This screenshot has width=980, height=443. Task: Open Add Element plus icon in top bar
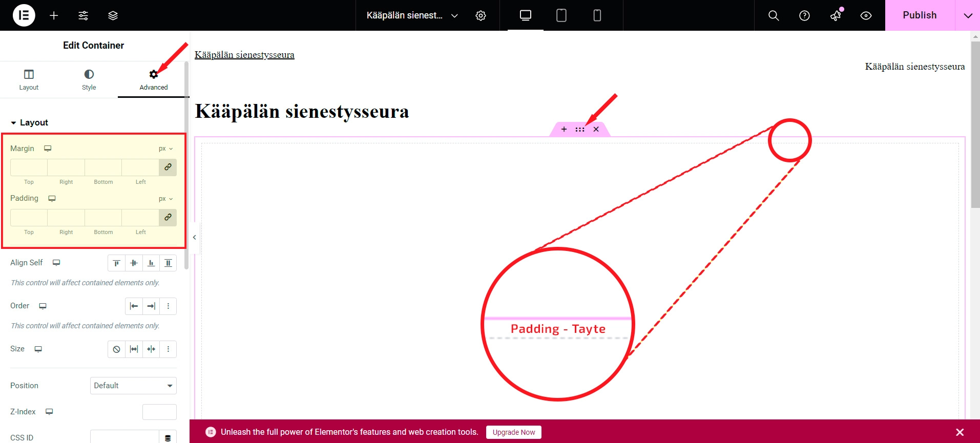54,15
